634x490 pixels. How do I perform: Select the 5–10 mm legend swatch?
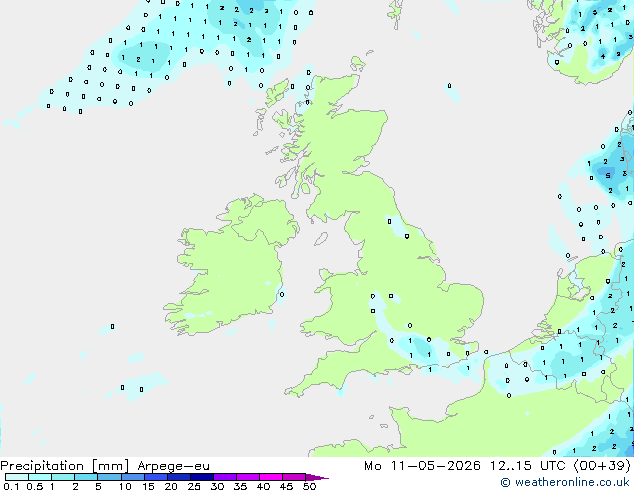point(109,477)
